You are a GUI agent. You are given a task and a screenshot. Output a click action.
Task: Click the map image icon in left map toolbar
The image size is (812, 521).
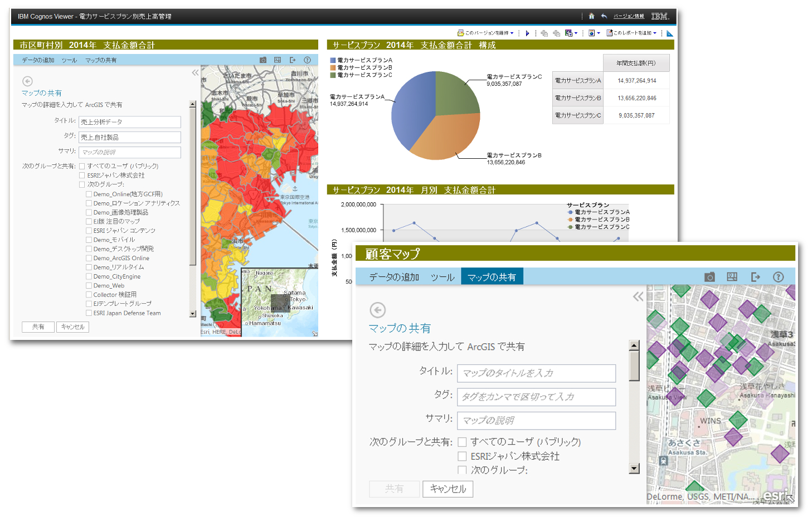pyautogui.click(x=278, y=60)
